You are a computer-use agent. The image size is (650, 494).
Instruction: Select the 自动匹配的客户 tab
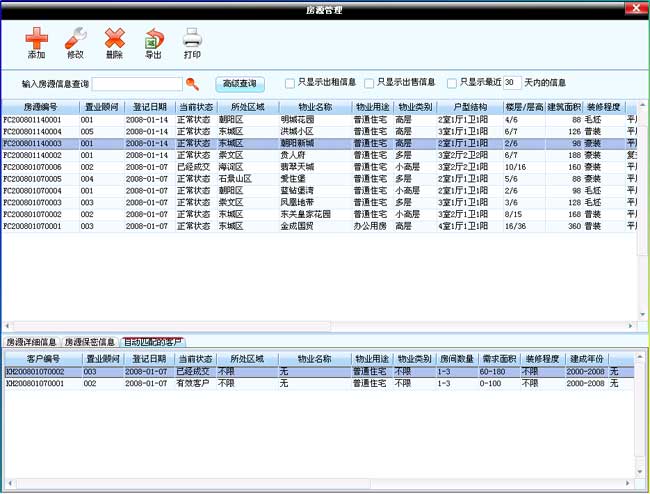(153, 342)
